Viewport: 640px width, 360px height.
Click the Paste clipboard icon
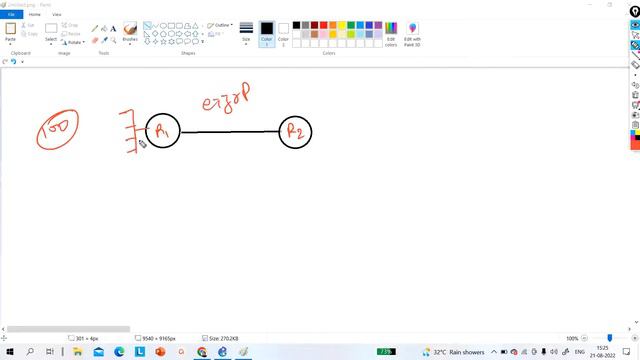point(11,29)
